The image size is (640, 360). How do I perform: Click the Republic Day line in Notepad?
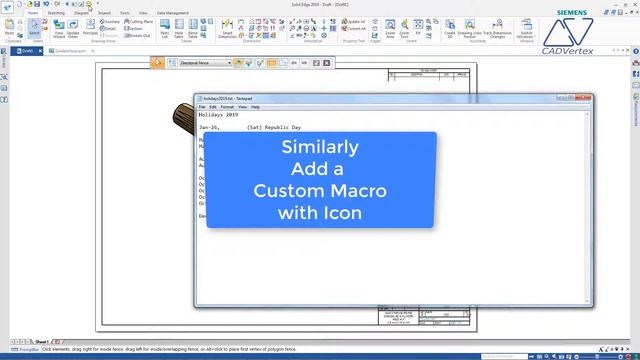(x=249, y=127)
